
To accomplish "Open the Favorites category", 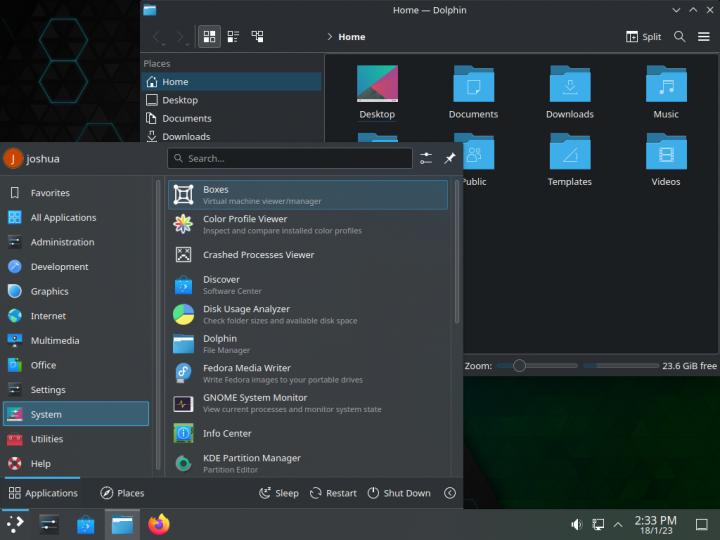I will tap(76, 193).
